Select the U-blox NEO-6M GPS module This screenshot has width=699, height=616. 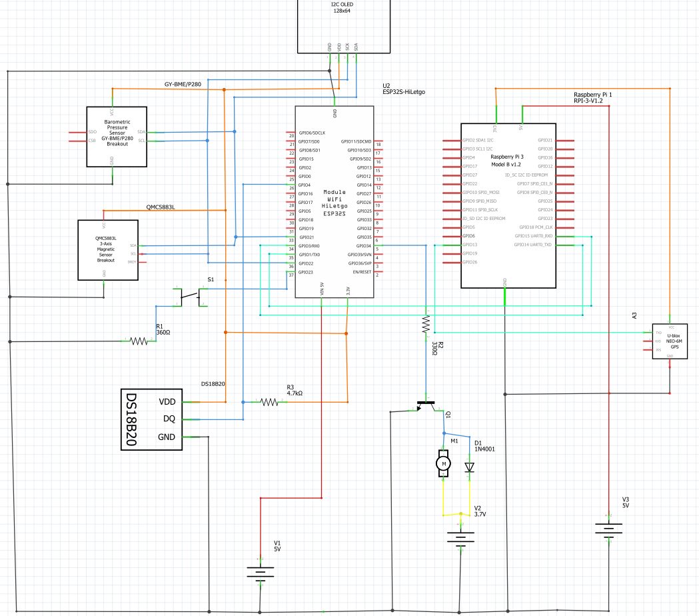(x=670, y=341)
